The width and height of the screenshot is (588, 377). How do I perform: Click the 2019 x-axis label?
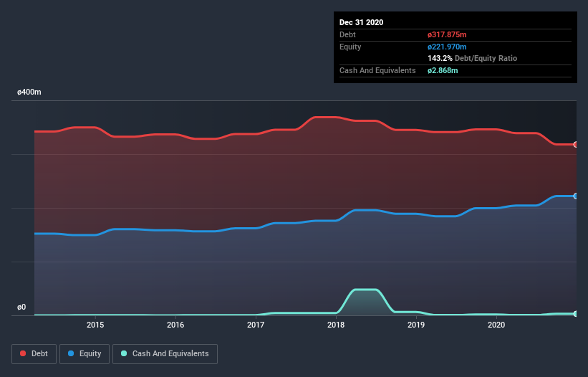click(416, 325)
